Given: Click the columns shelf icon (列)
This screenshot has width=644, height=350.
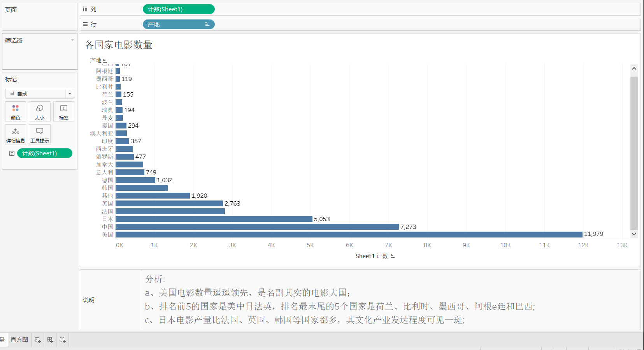Looking at the screenshot, I should pos(85,9).
